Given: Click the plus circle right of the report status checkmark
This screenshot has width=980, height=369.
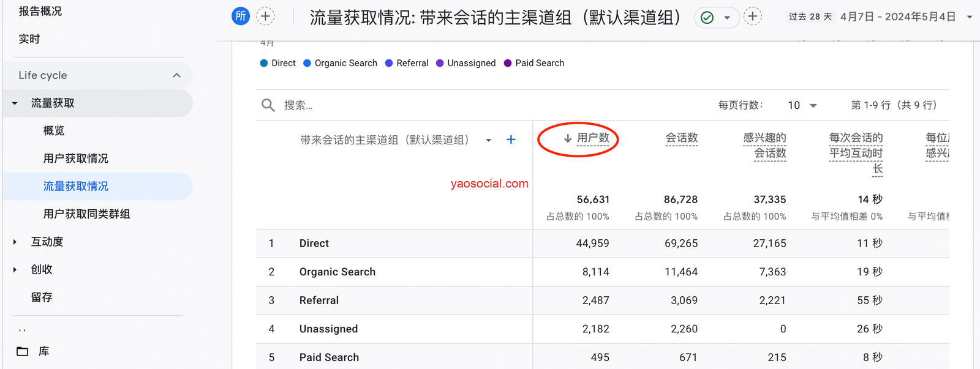Looking at the screenshot, I should point(753,17).
